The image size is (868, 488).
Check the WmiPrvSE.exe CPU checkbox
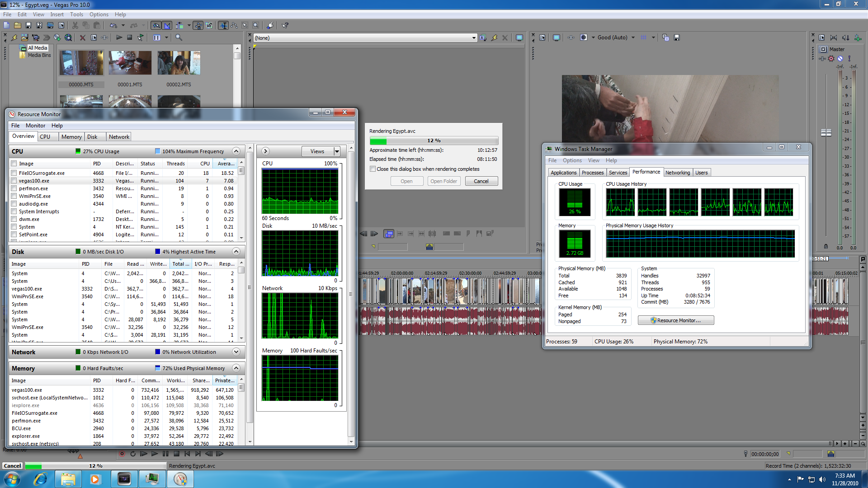click(x=14, y=196)
